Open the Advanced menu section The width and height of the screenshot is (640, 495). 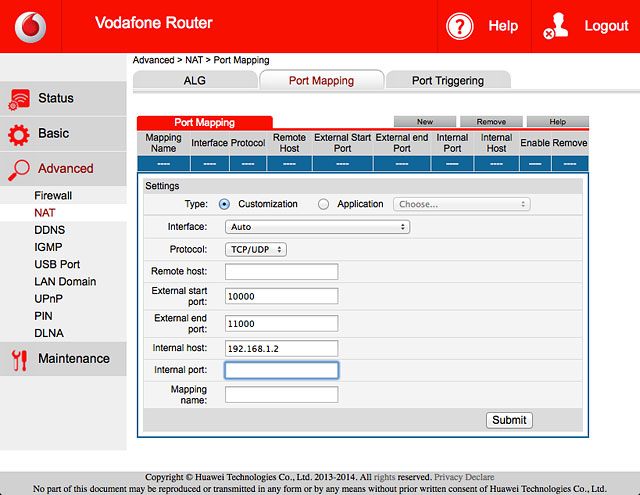(x=63, y=169)
